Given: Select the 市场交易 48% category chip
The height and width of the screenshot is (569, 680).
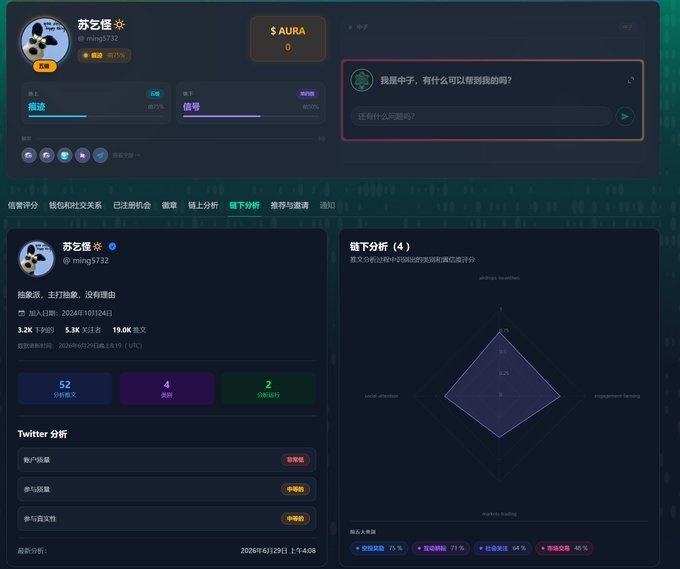Looking at the screenshot, I should tap(564, 548).
